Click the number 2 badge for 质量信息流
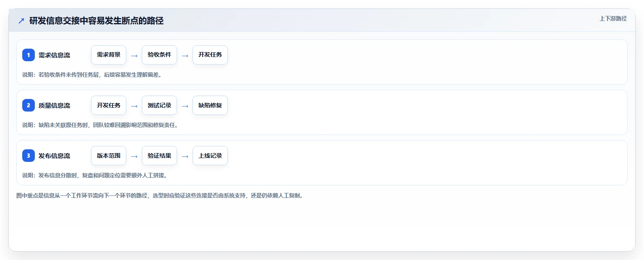Screen dimensions: 644x260 [29, 105]
